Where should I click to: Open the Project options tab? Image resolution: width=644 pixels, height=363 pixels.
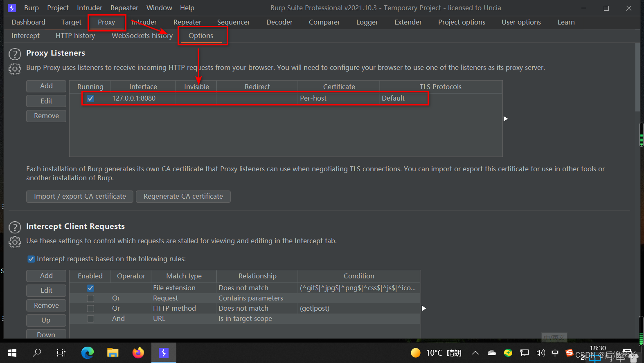point(462,22)
